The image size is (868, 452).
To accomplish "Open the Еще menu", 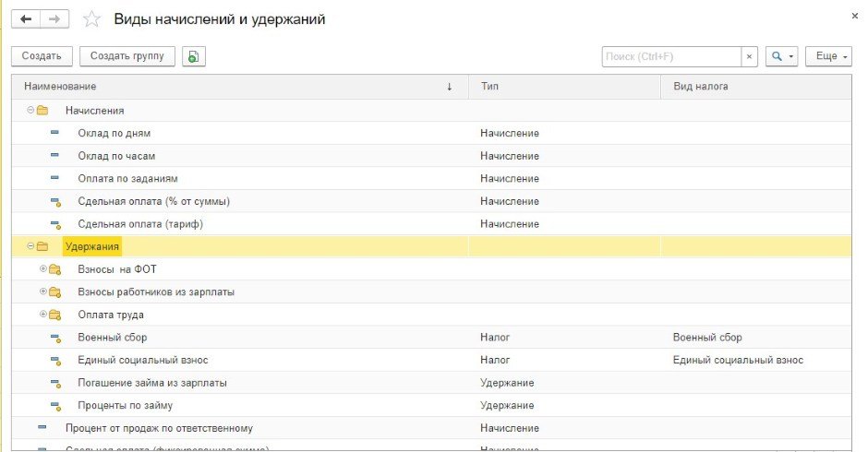I will coord(828,56).
